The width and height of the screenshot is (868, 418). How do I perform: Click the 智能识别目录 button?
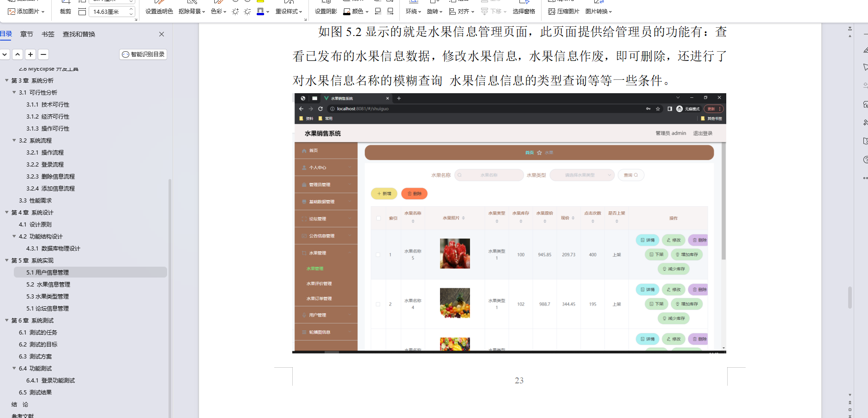143,54
